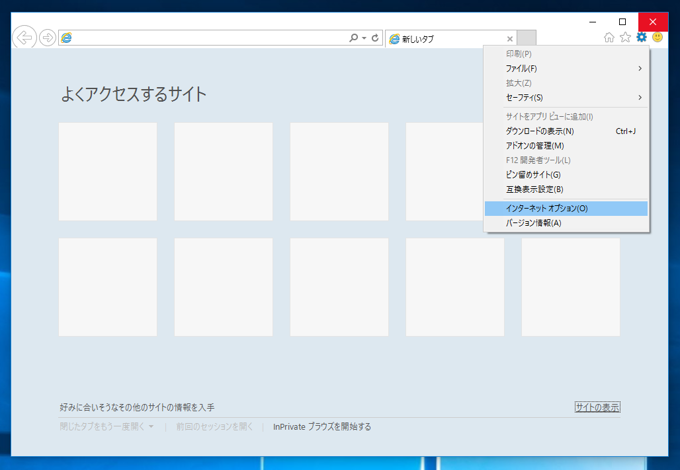680x470 pixels.
Task: Maximize the Internet Explorer window
Action: pyautogui.click(x=622, y=22)
